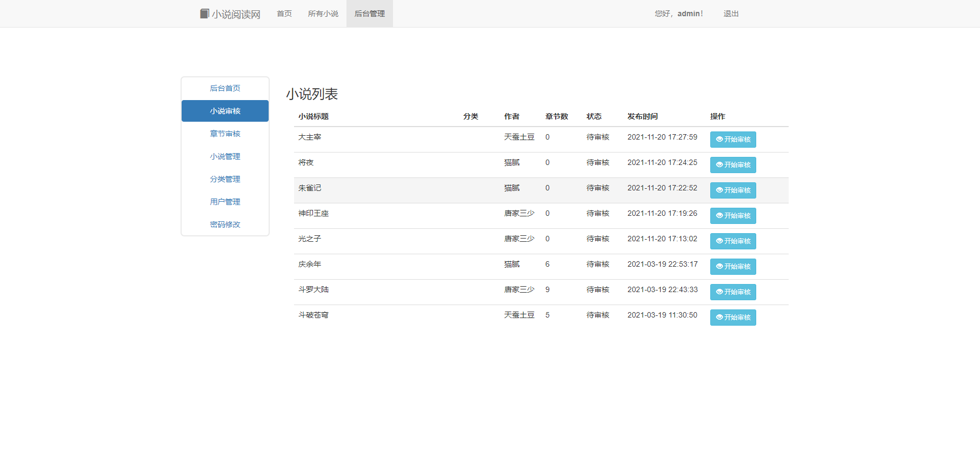This screenshot has height=469, width=980.
Task: Click the 分类 column header
Action: tap(471, 117)
